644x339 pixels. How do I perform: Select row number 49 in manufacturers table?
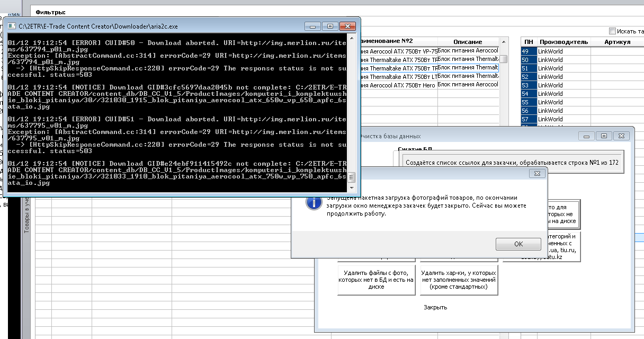point(529,51)
